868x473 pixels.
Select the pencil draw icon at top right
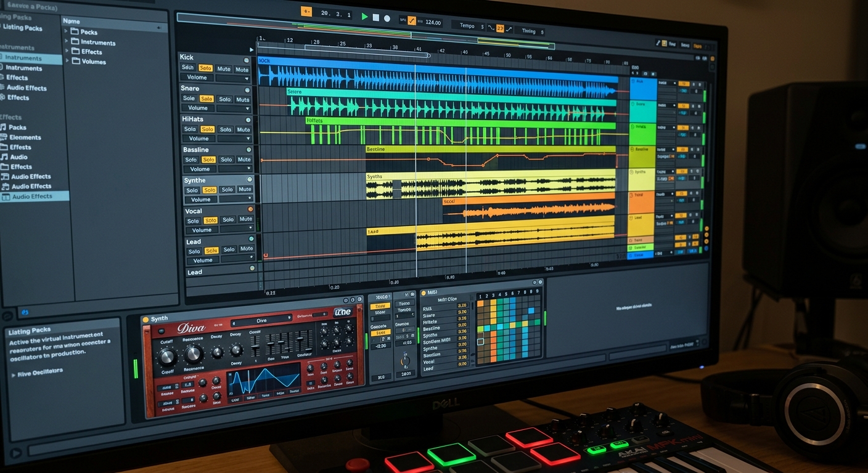click(659, 43)
